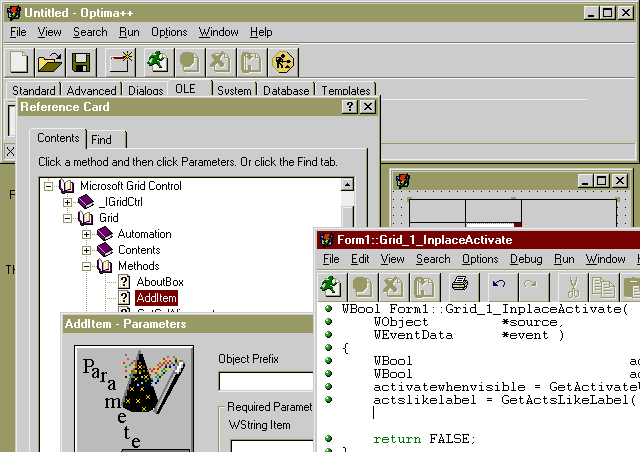Click the grayed files icon in code editor toolbar
Image resolution: width=640 pixels, height=452 pixels.
tap(424, 286)
